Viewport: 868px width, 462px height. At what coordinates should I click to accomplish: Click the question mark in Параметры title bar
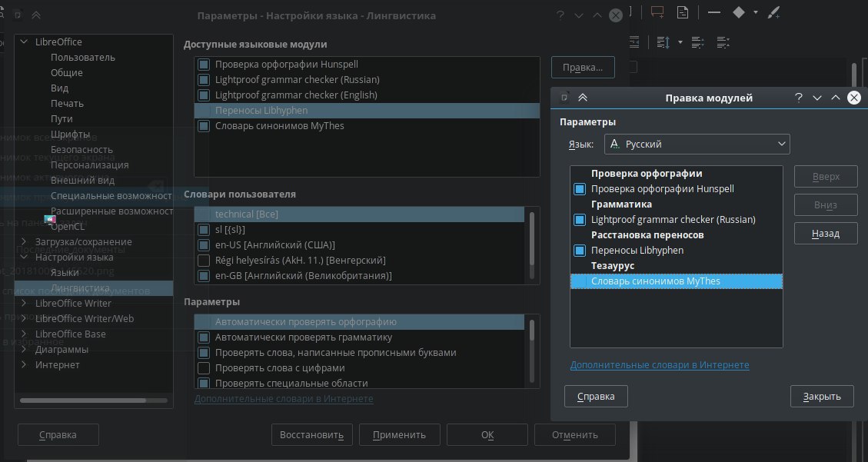point(560,15)
